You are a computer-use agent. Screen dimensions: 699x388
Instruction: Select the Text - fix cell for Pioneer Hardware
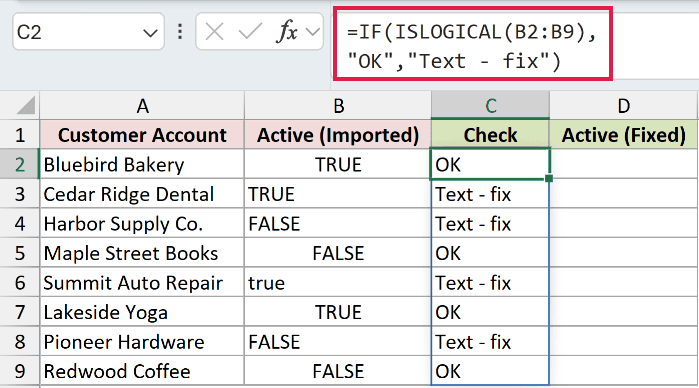click(x=490, y=342)
